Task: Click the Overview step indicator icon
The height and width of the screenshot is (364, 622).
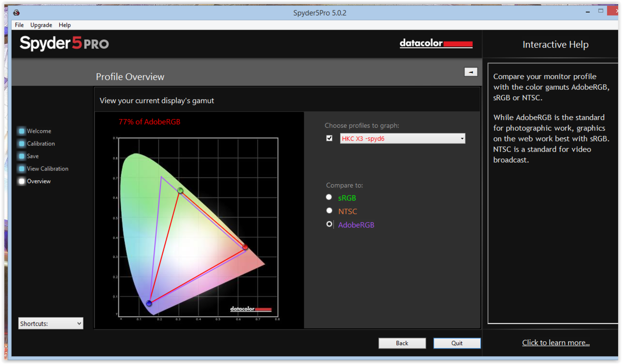Action: pos(21,181)
